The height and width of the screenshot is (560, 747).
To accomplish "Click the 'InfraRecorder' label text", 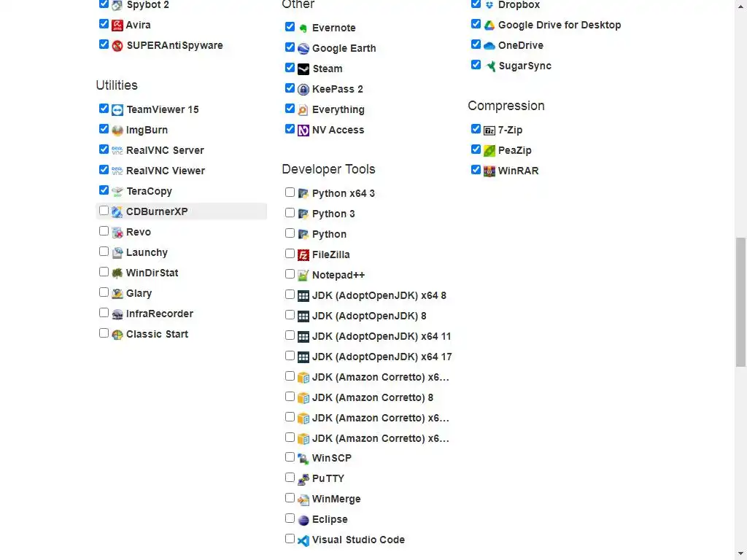I will pyautogui.click(x=160, y=314).
